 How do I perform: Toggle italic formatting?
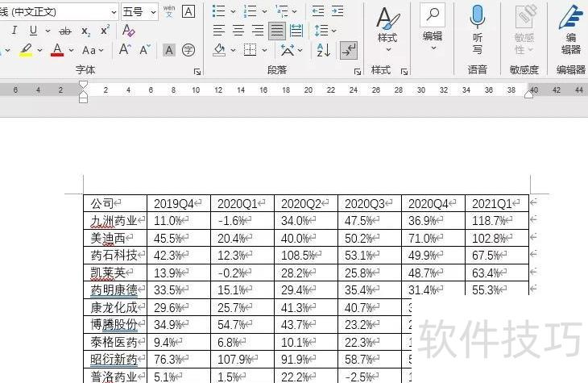pyautogui.click(x=14, y=31)
